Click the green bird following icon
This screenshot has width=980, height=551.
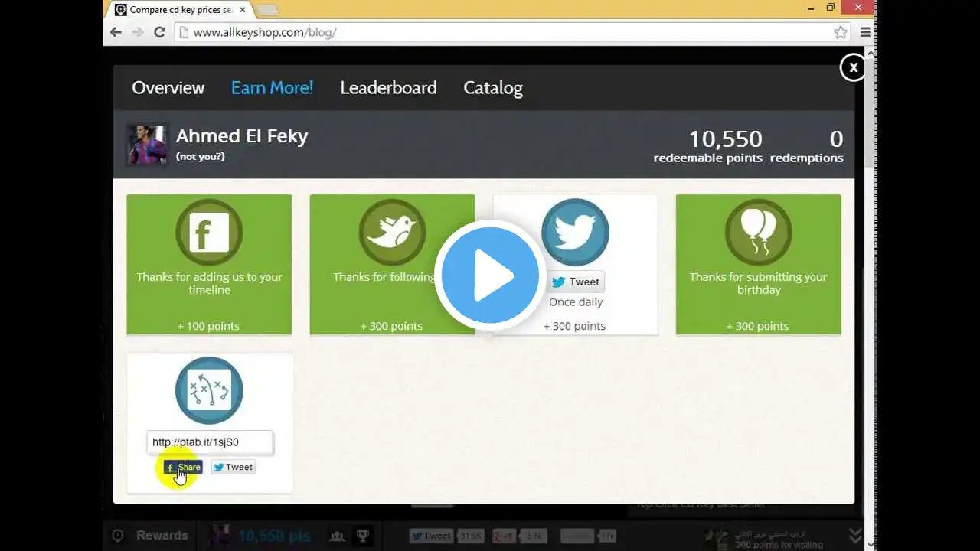[x=392, y=232]
